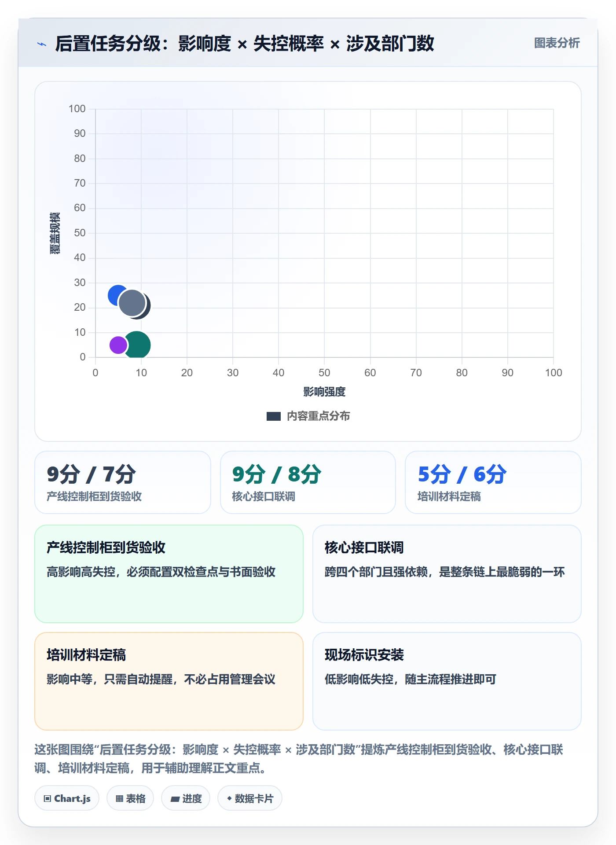616x845 pixels.
Task: Toggle the 内容重点分布 legend color box
Action: [274, 416]
